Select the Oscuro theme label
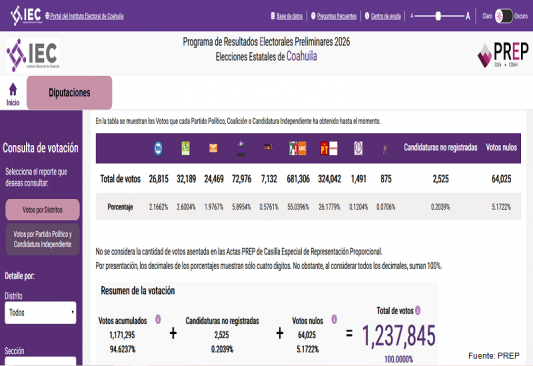The image size is (533, 366). pos(521,16)
